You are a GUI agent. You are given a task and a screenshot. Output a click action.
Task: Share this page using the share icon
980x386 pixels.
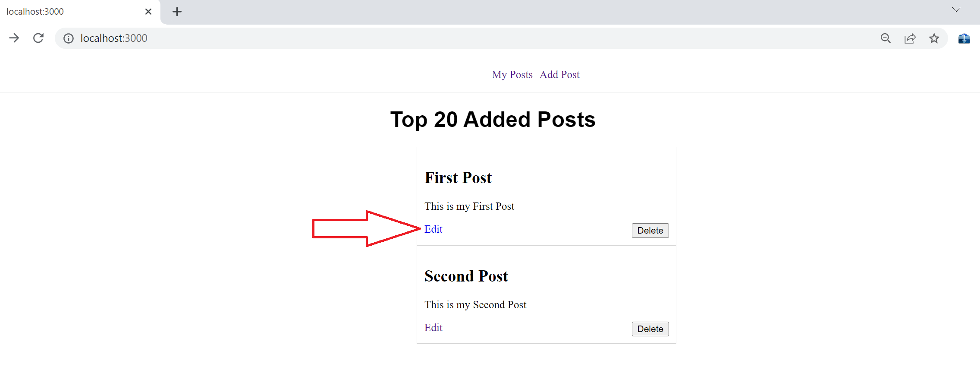click(910, 38)
